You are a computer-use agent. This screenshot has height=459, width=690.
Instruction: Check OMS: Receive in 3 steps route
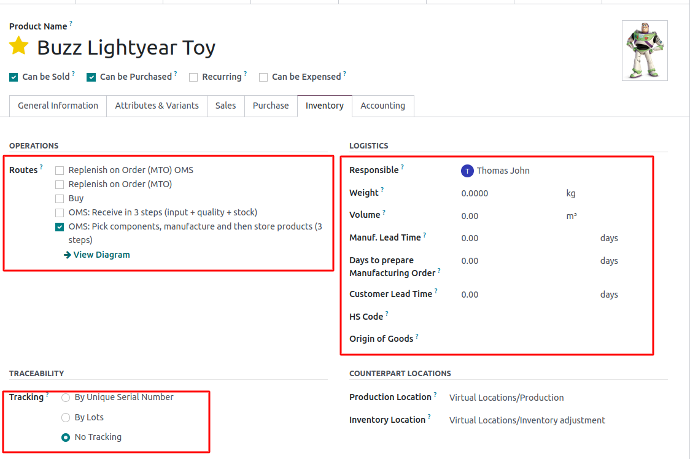click(x=59, y=213)
